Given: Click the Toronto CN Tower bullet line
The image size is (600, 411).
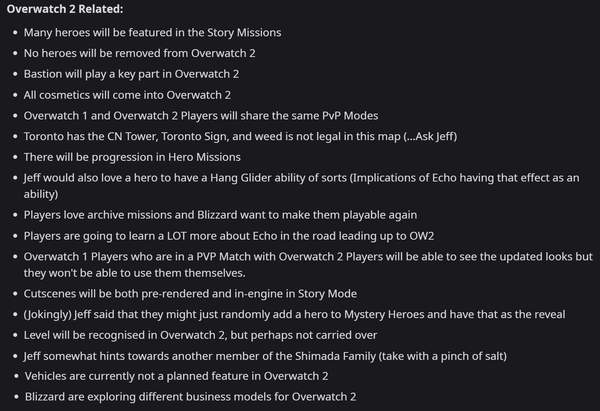Looking at the screenshot, I should pos(240,136).
